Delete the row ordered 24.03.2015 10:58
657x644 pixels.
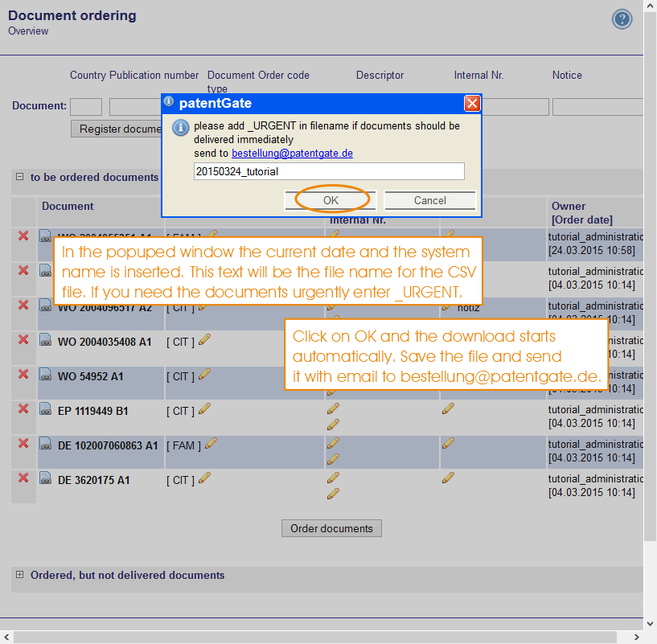point(23,236)
